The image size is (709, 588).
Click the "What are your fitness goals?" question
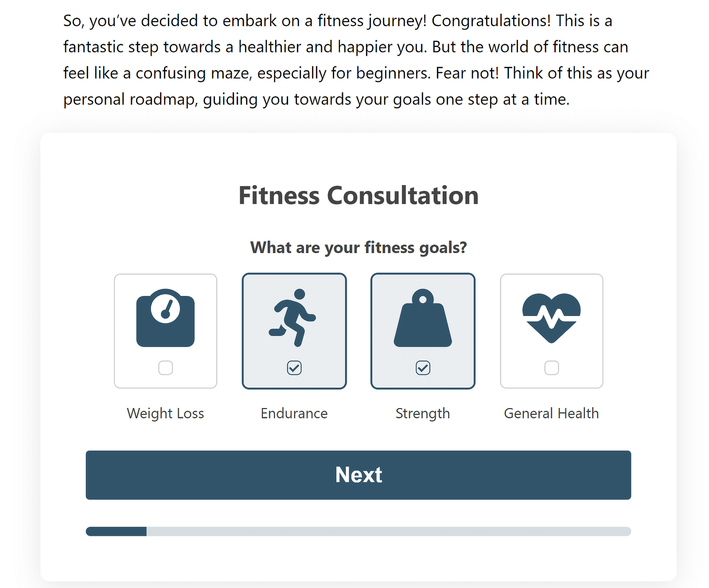pyautogui.click(x=358, y=247)
